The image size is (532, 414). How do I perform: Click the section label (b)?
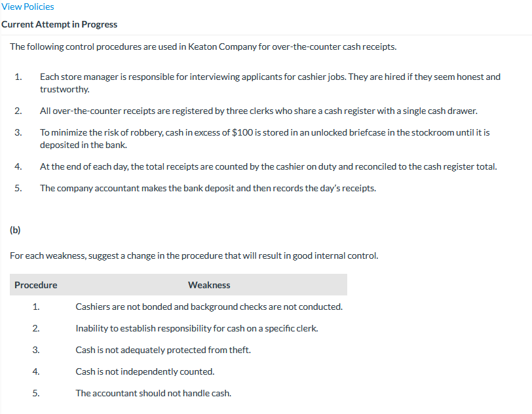pos(13,230)
